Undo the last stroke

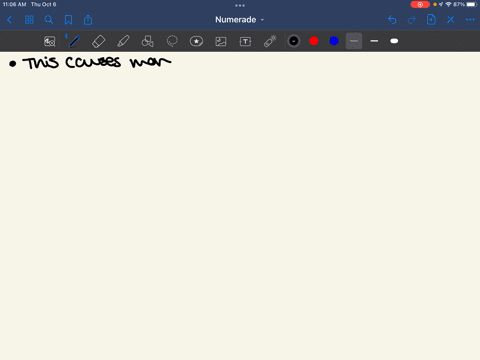pyautogui.click(x=392, y=20)
